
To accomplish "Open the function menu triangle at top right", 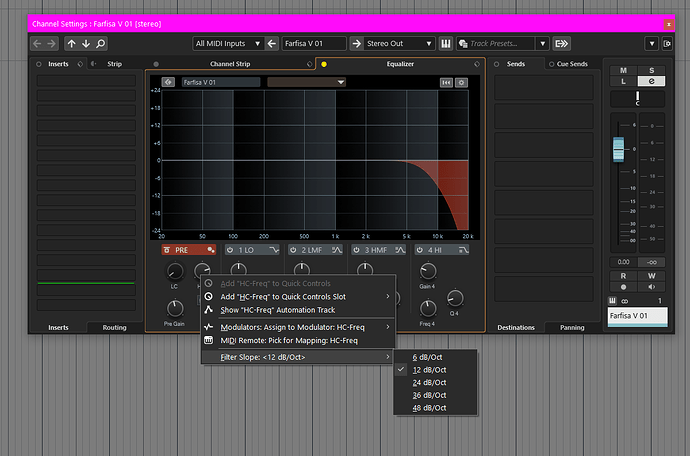I will tap(652, 44).
